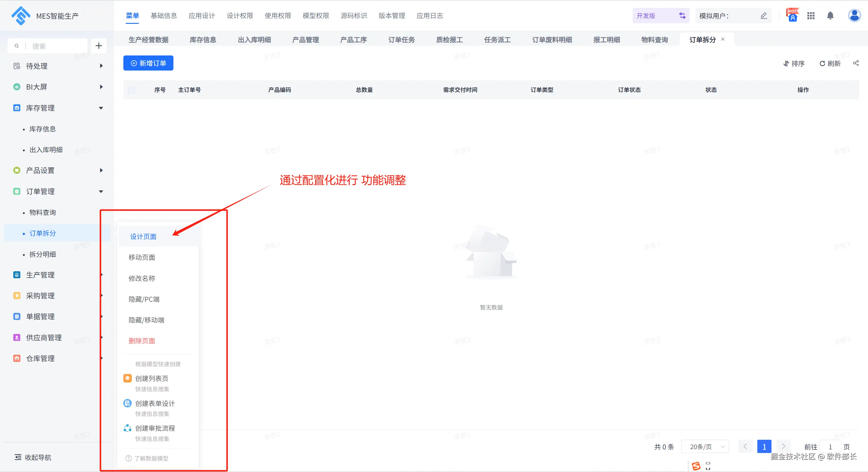The width and height of the screenshot is (868, 472).
Task: Click the version switch arrows icon
Action: pos(682,16)
